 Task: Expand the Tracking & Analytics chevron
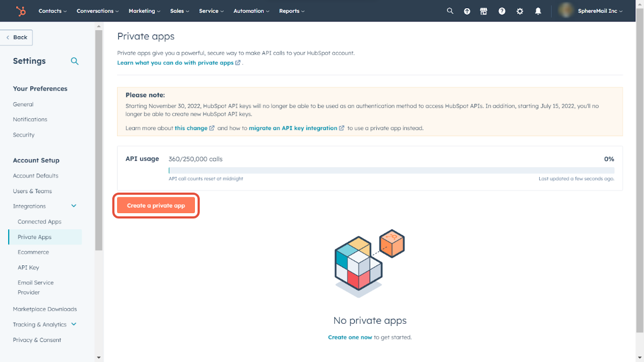coord(74,324)
